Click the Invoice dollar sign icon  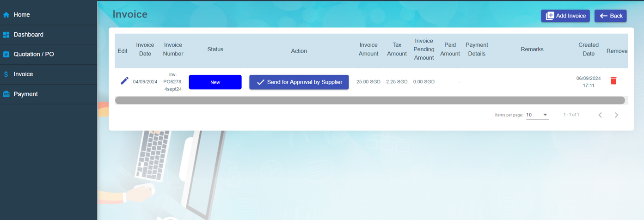(x=6, y=74)
